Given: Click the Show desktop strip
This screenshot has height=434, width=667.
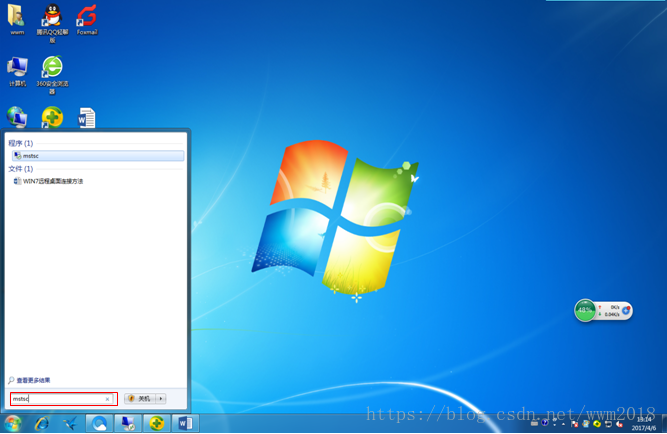Looking at the screenshot, I should click(664, 423).
